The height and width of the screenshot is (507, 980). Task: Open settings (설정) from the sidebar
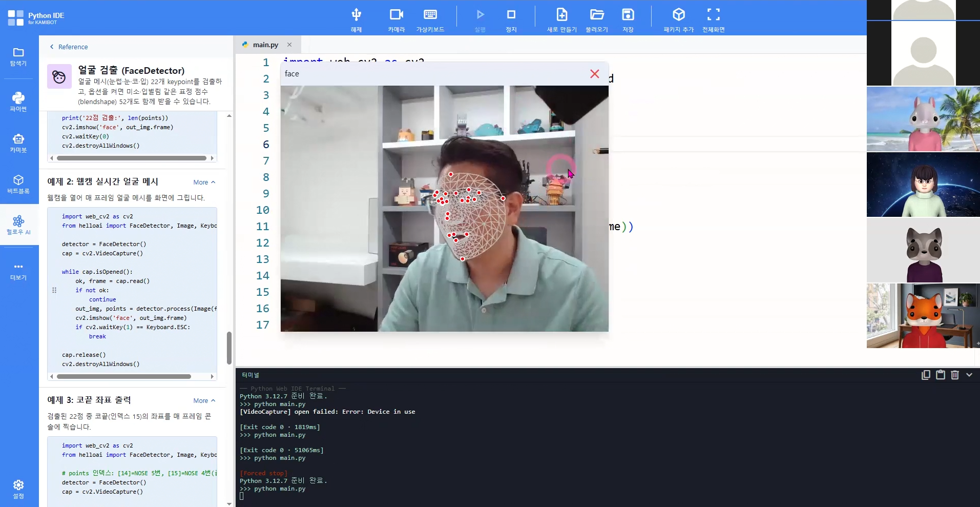pos(18,489)
